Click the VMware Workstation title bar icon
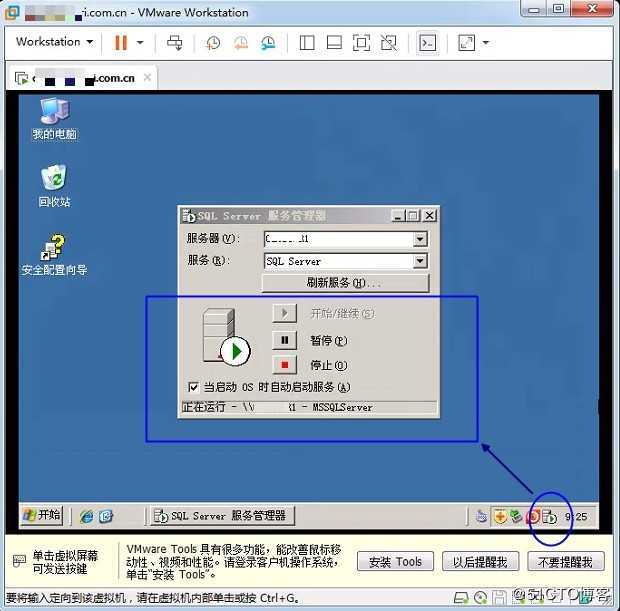620x611 pixels. (x=12, y=12)
